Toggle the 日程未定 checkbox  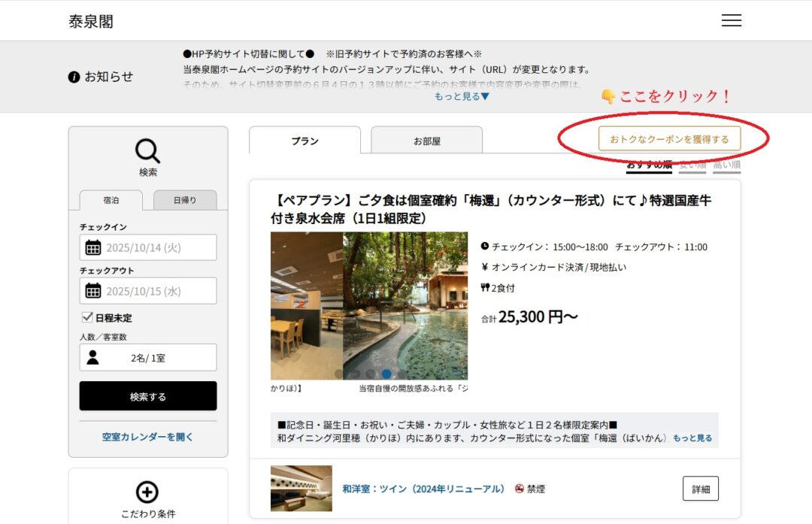coord(87,317)
